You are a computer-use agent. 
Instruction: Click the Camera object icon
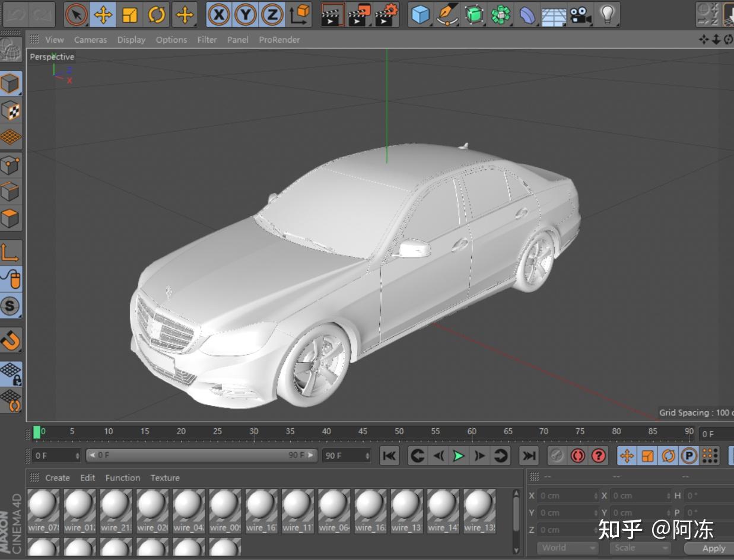[580, 14]
